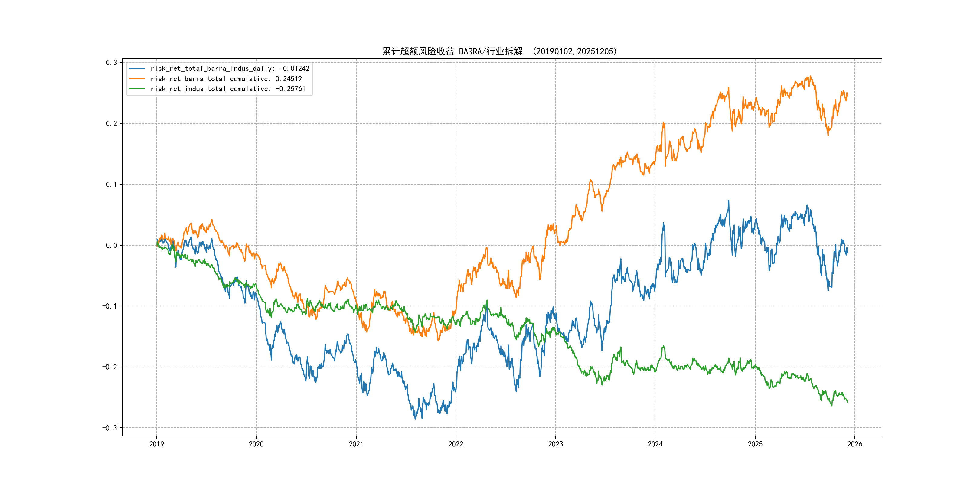Click the 2022 x-axis tick label
The height and width of the screenshot is (490, 980).
(456, 444)
